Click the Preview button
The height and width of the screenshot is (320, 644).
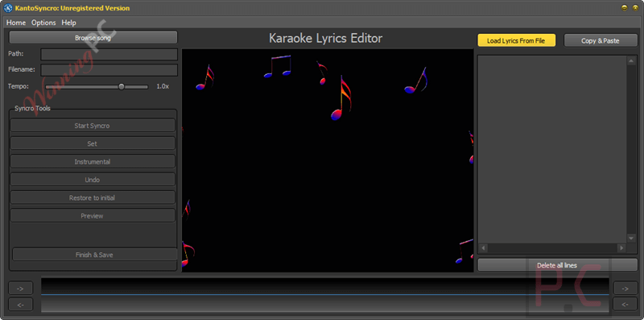click(x=93, y=216)
